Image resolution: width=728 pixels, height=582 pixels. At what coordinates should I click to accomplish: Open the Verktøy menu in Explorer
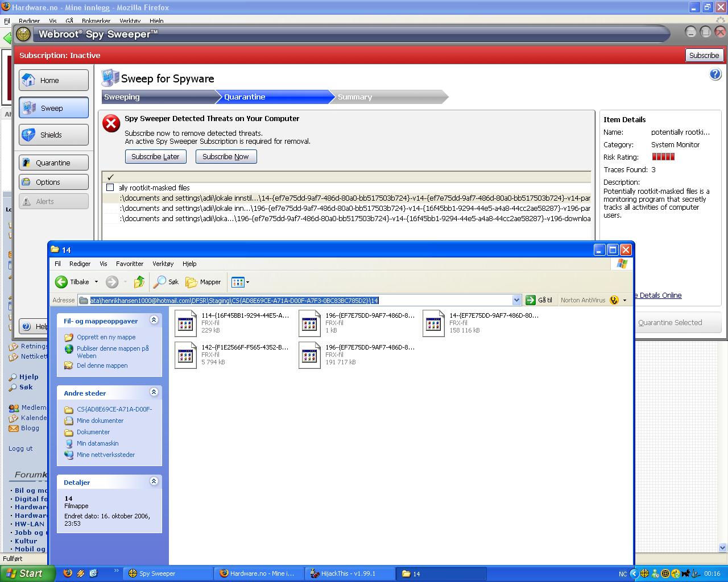point(163,264)
